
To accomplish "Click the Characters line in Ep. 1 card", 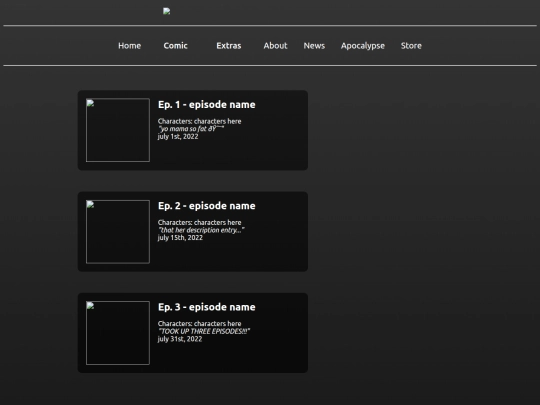I will 199,121.
